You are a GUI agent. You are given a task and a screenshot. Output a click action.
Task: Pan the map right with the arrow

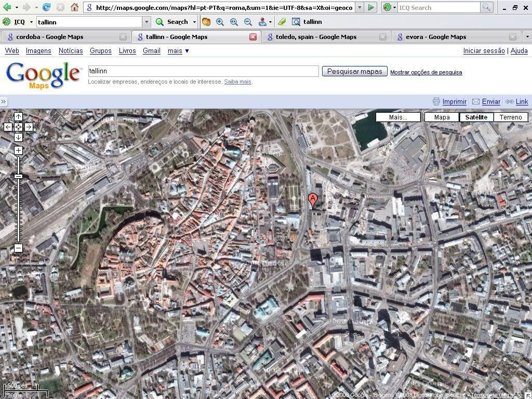click(x=29, y=127)
